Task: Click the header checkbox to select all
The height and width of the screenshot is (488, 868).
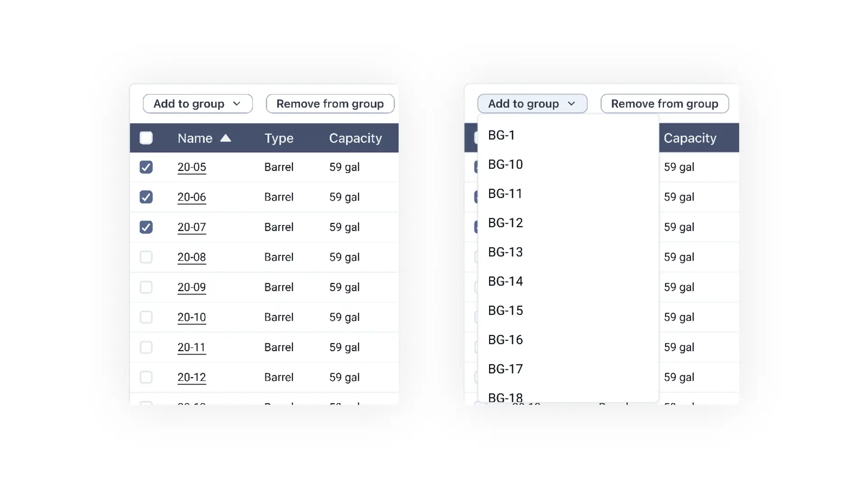Action: [146, 138]
